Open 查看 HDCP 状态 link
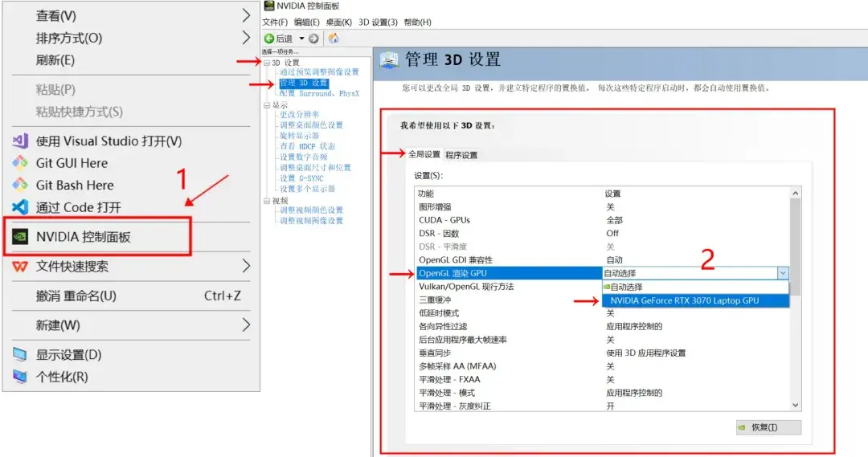The image size is (868, 457). pos(307,146)
